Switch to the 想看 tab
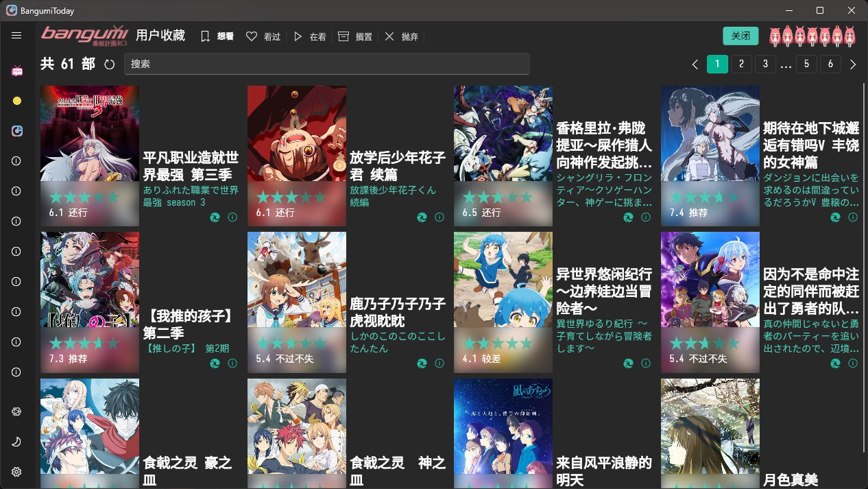This screenshot has height=489, width=868. point(217,36)
